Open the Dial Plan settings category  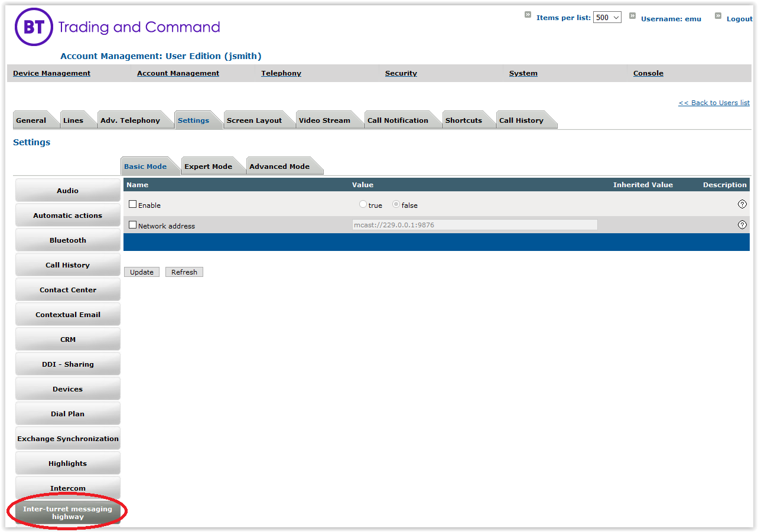point(68,414)
